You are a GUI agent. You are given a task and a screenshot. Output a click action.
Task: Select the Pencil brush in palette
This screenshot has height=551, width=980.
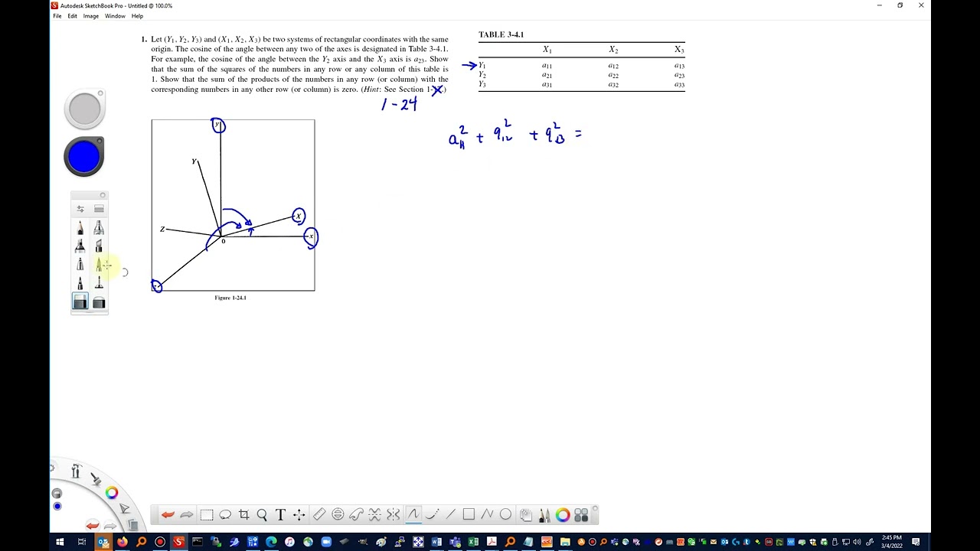[80, 228]
